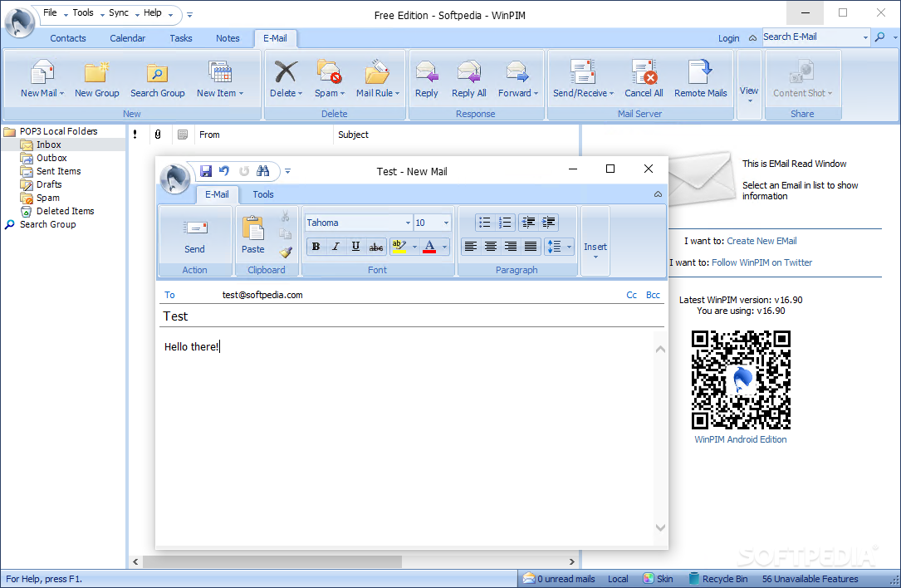The image size is (901, 588).
Task: Click the Login button
Action: click(x=728, y=38)
